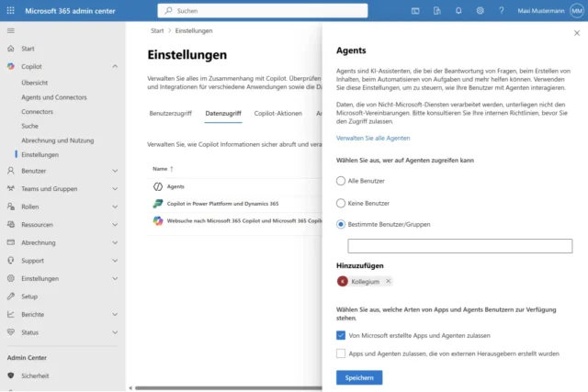588x392 pixels.
Task: Click the horizontal scrollbar at bottom
Action: pos(228,388)
